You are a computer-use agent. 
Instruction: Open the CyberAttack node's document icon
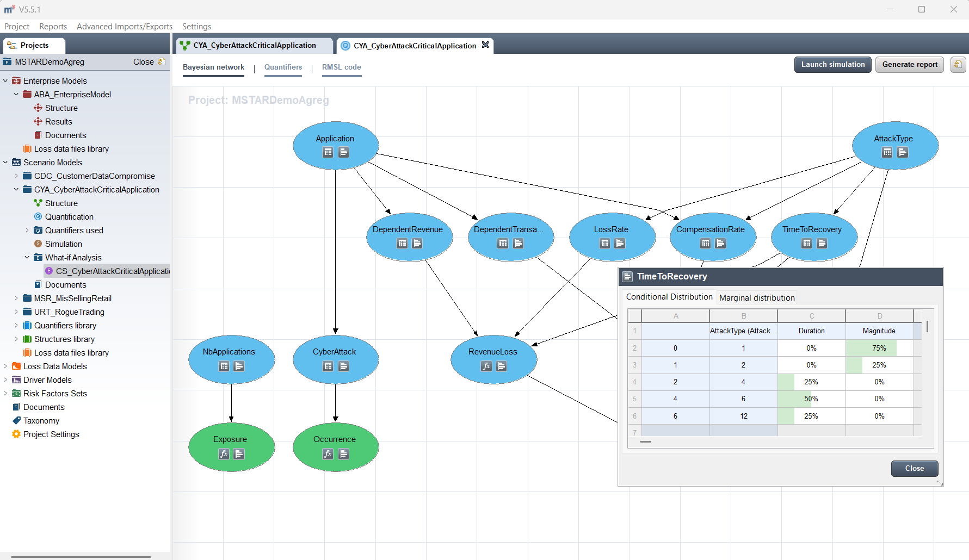click(344, 366)
